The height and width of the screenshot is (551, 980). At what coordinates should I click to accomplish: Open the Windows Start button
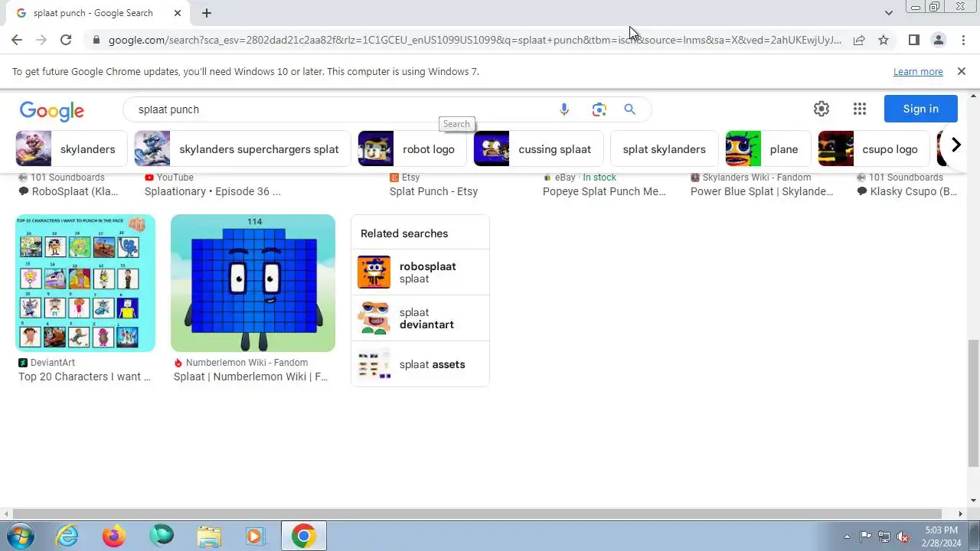(19, 536)
